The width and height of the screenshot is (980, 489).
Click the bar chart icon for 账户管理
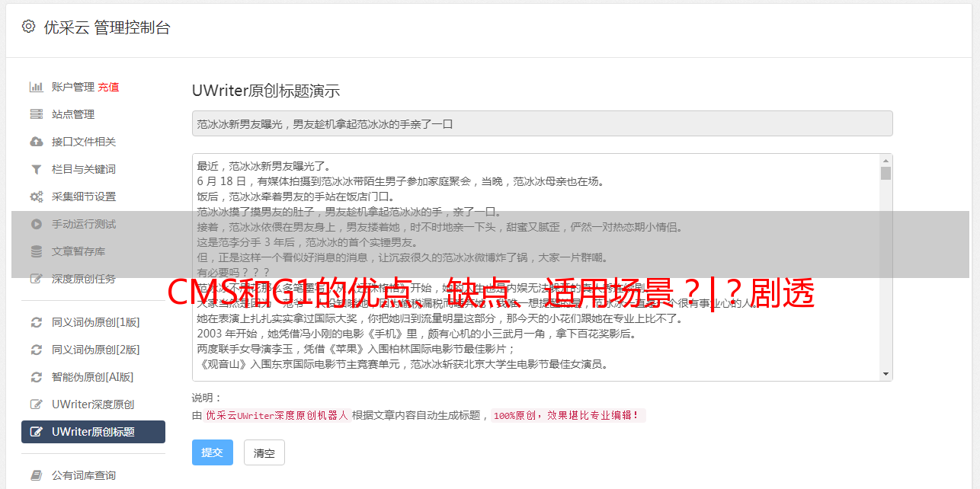[x=36, y=87]
